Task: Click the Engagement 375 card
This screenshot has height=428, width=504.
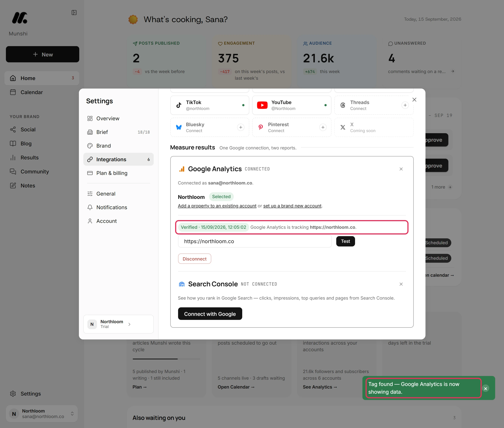Action: tap(252, 62)
